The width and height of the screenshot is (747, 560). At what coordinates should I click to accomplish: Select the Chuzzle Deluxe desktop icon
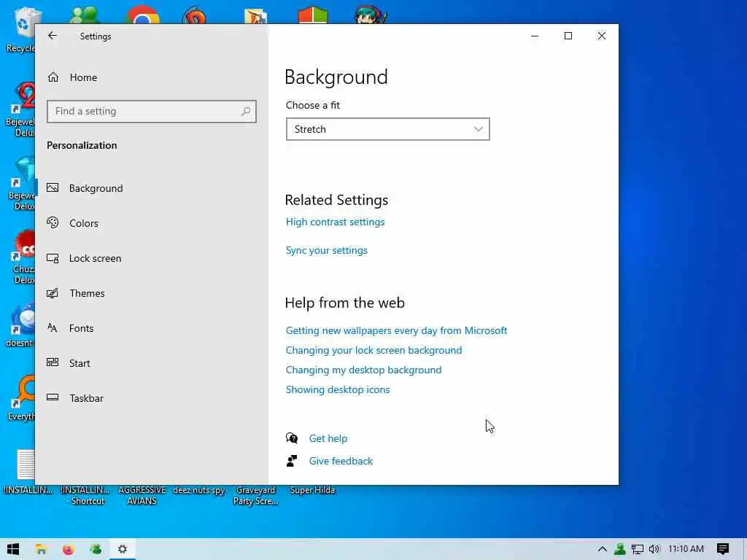tap(23, 257)
